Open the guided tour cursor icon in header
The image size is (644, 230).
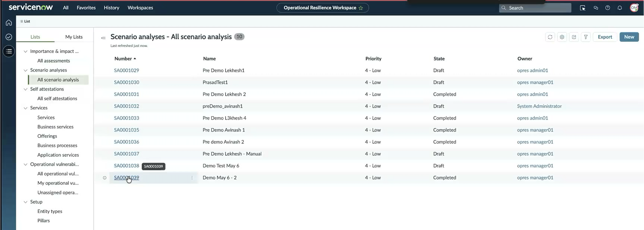click(582, 8)
